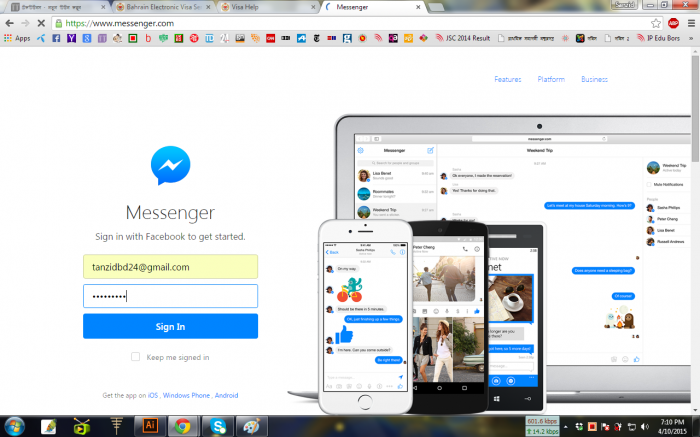Click the new tab button

436,8
